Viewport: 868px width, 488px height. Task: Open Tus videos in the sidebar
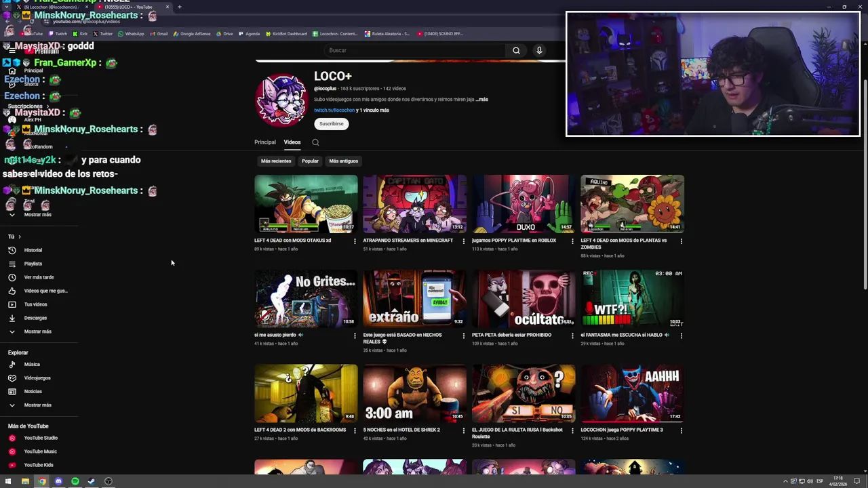[x=35, y=304]
